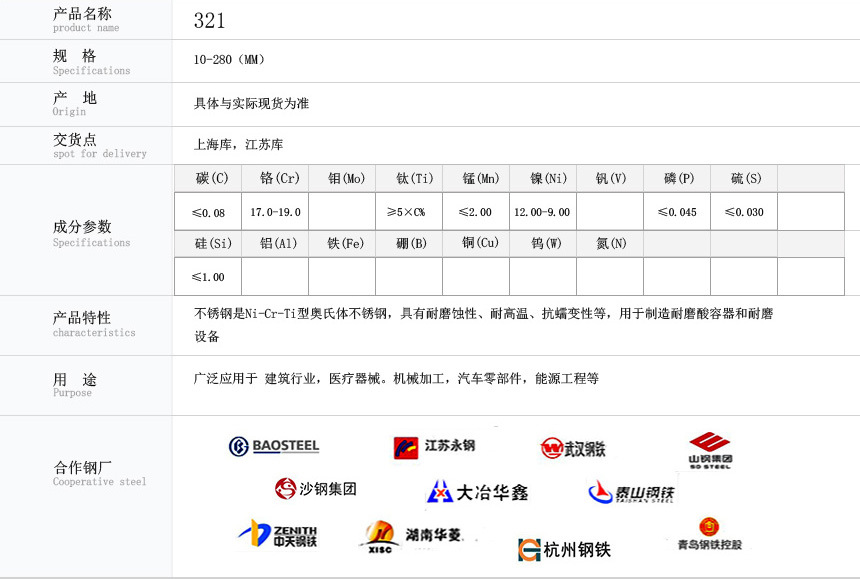This screenshot has width=860, height=579.
Task: Click the 产地 Origin label
Action: [x=75, y=104]
